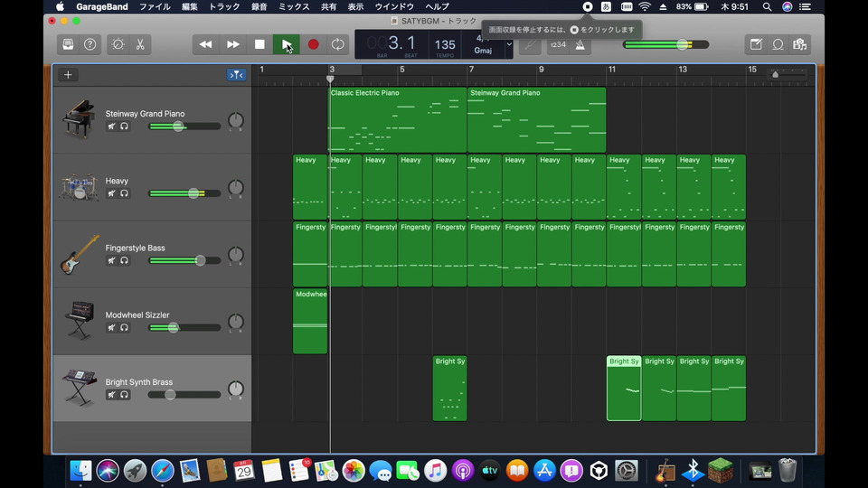This screenshot has height=488, width=868.
Task: Click the 135 tempo display
Action: tap(445, 45)
